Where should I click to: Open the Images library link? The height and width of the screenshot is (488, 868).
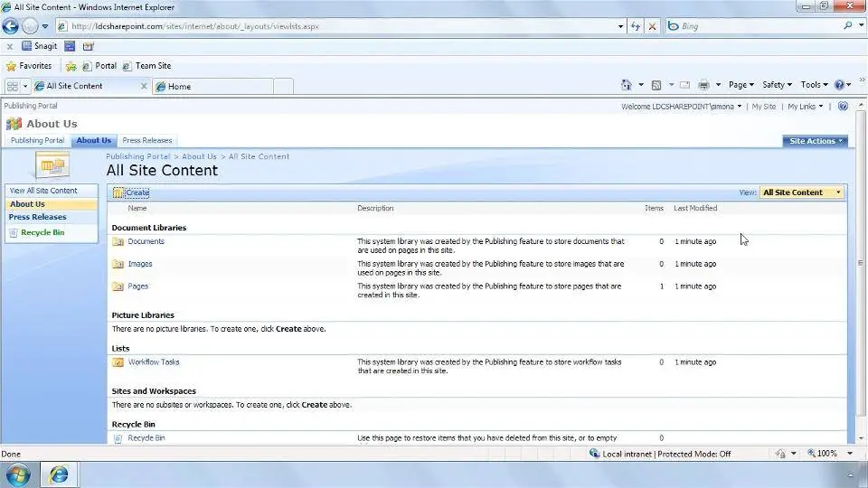(x=140, y=264)
